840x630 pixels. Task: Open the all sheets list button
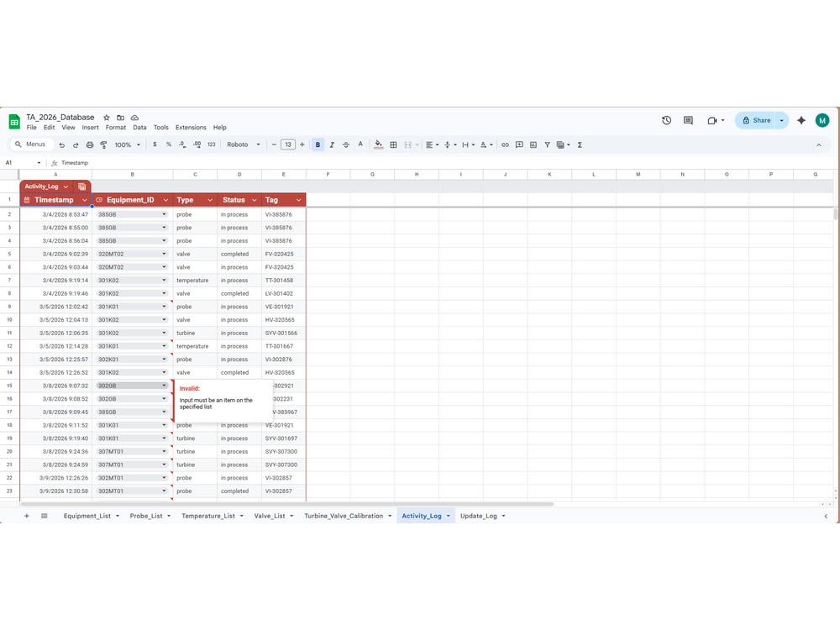[x=45, y=516]
